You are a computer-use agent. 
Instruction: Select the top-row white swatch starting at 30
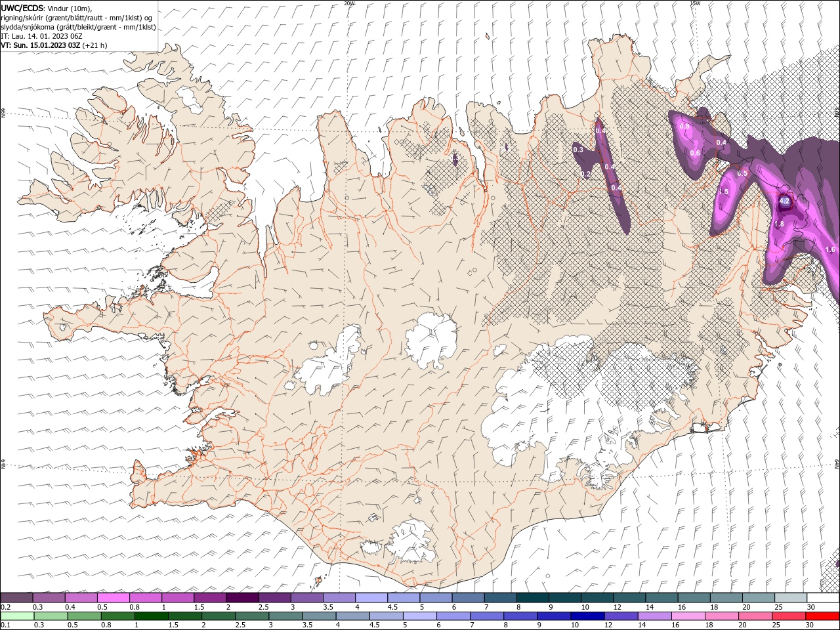pos(822,598)
